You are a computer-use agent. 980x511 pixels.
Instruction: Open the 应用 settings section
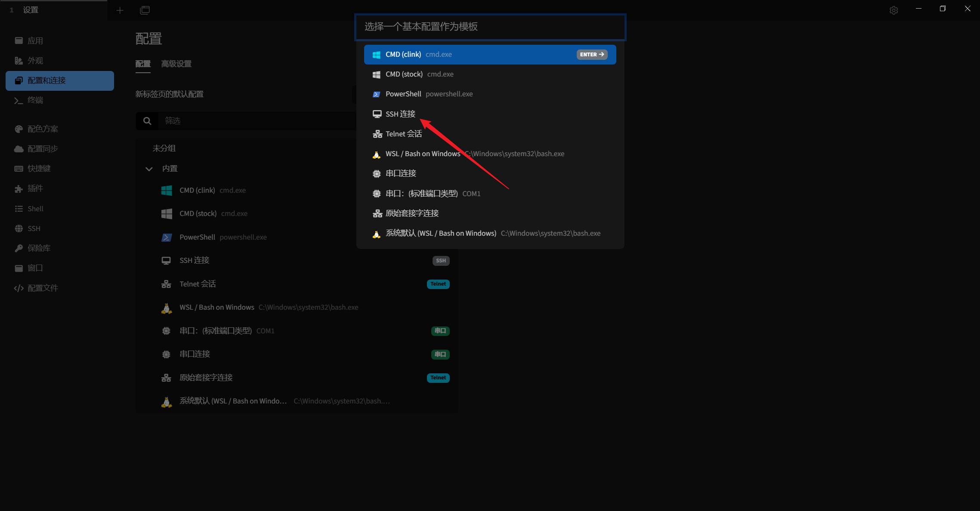click(x=60, y=41)
